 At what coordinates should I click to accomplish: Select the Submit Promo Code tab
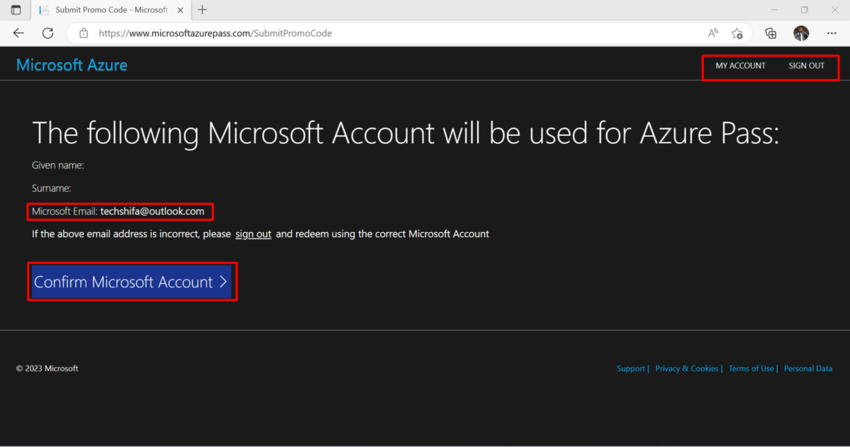[111, 10]
